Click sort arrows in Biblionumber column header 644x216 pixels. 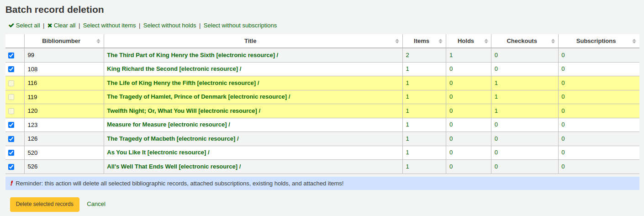pos(98,41)
